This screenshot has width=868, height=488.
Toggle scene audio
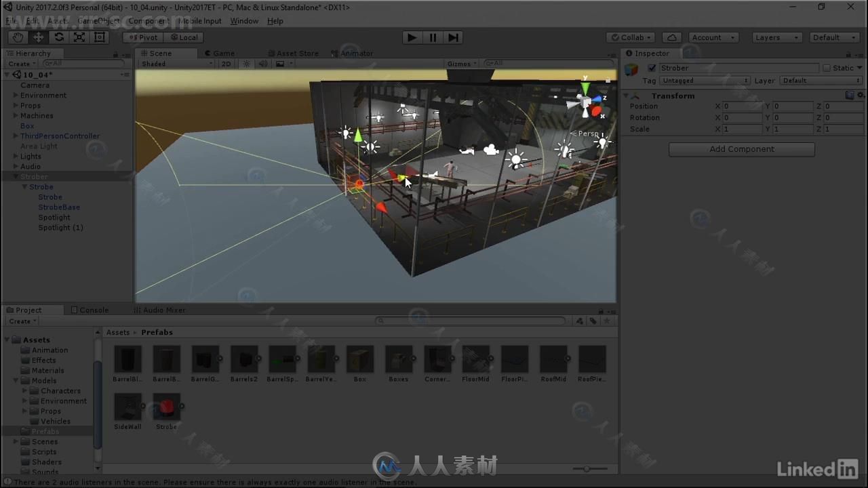[262, 64]
